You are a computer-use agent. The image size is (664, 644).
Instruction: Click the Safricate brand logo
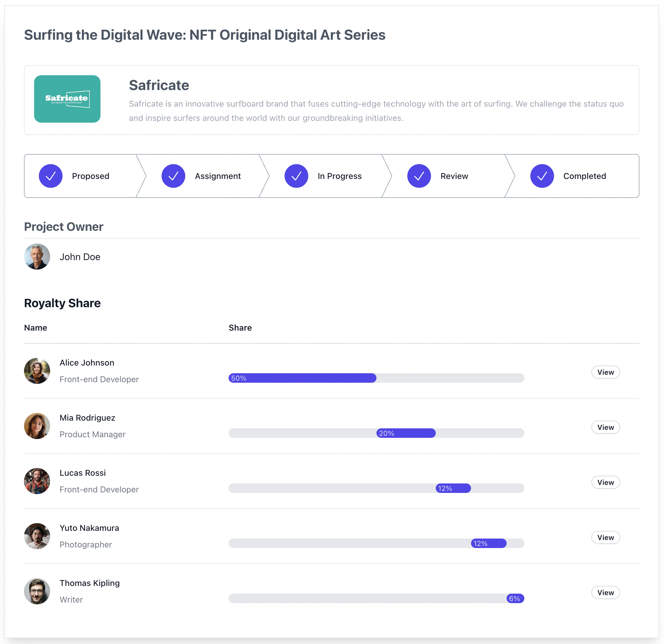click(67, 99)
